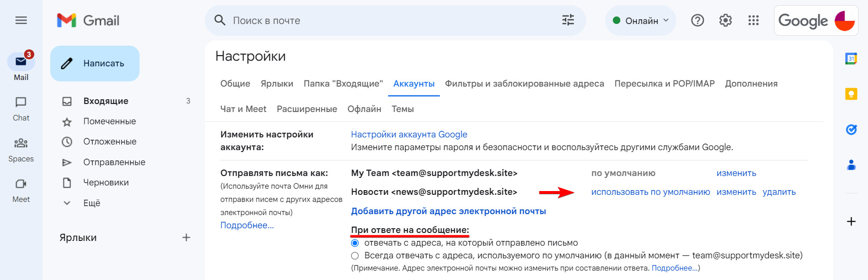Select reply from address message was sent to
The width and height of the screenshot is (868, 280).
[355, 243]
